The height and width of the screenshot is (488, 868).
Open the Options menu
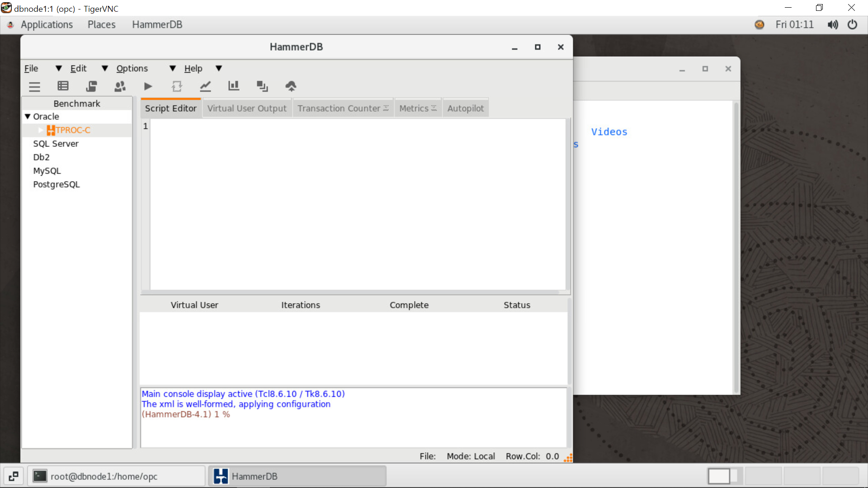[132, 68]
